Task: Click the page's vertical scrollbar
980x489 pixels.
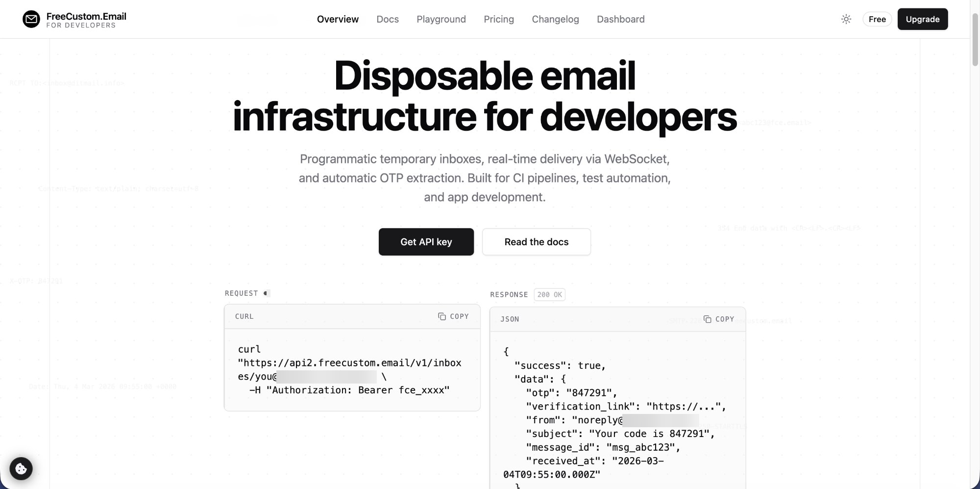Action: (x=975, y=39)
